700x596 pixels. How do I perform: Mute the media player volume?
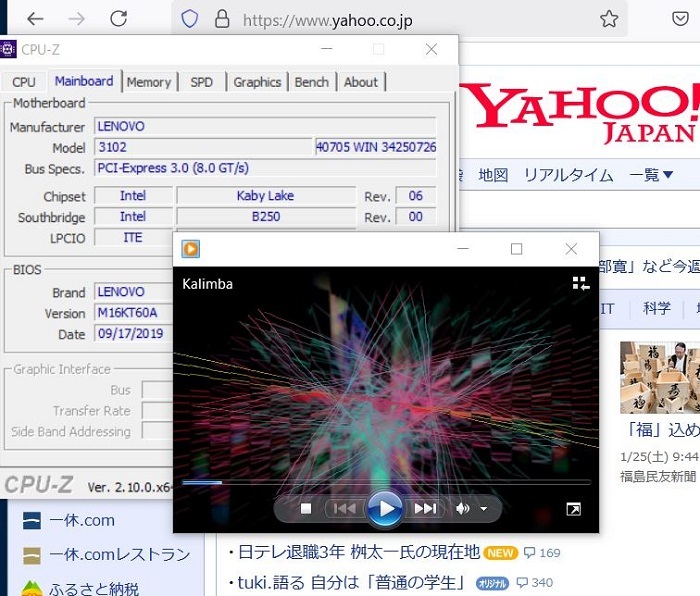click(462, 508)
